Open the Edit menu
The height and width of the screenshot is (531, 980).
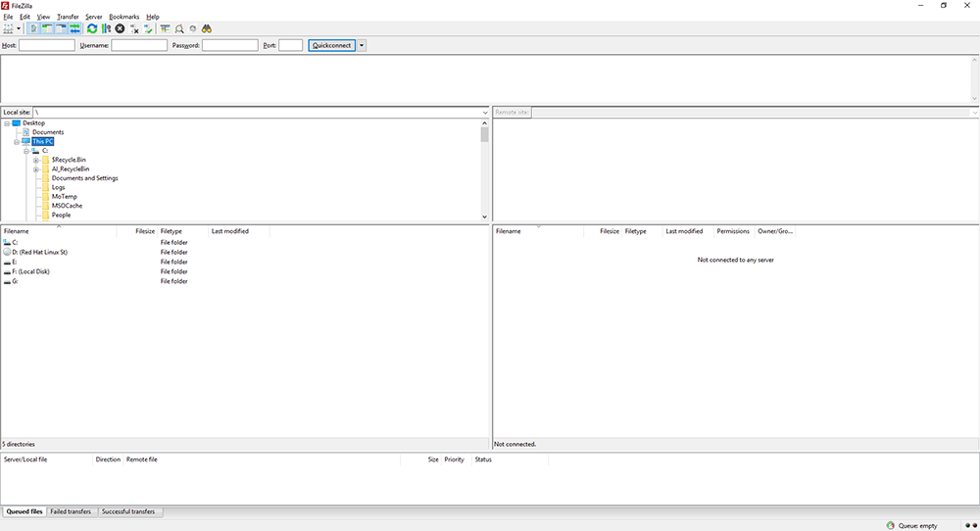click(x=25, y=17)
